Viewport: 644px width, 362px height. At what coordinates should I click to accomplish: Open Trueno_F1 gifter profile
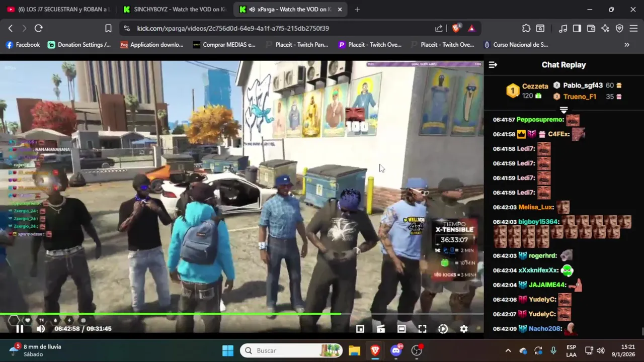(580, 97)
